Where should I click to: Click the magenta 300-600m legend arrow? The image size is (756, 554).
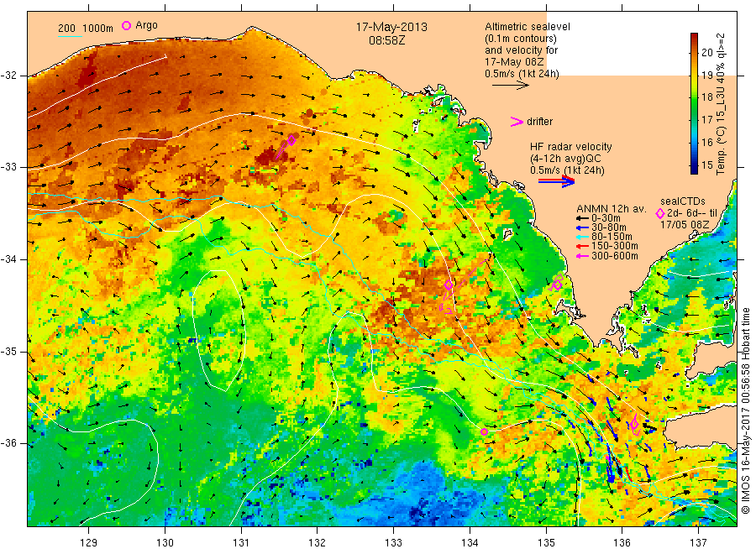pyautogui.click(x=582, y=256)
